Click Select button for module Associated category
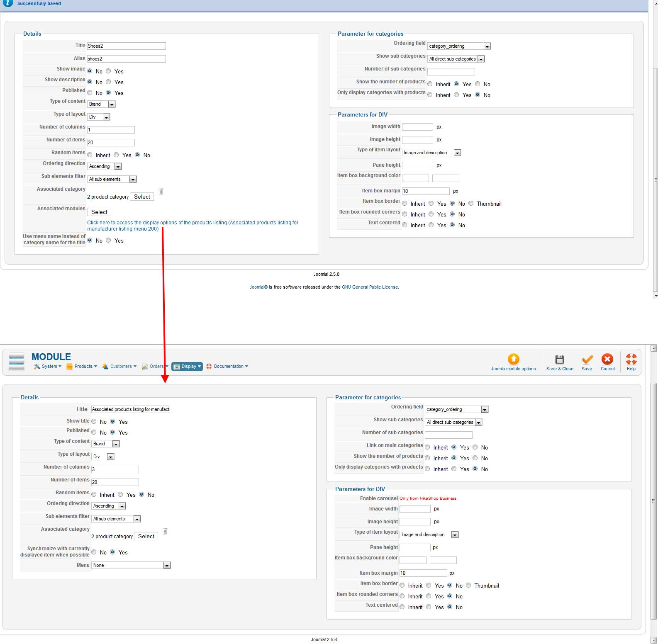Viewport: 658px width, 644px height. (146, 536)
